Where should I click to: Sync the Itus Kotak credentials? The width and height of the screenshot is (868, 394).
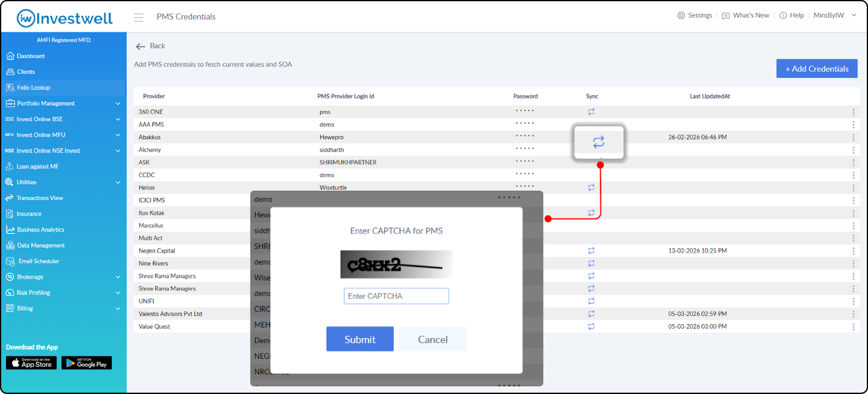591,213
